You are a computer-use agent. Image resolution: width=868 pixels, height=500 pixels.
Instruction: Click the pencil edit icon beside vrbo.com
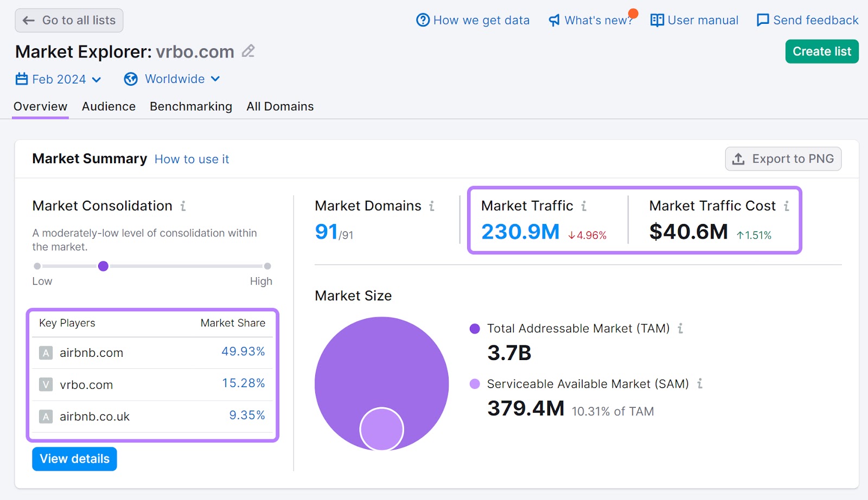pos(248,51)
